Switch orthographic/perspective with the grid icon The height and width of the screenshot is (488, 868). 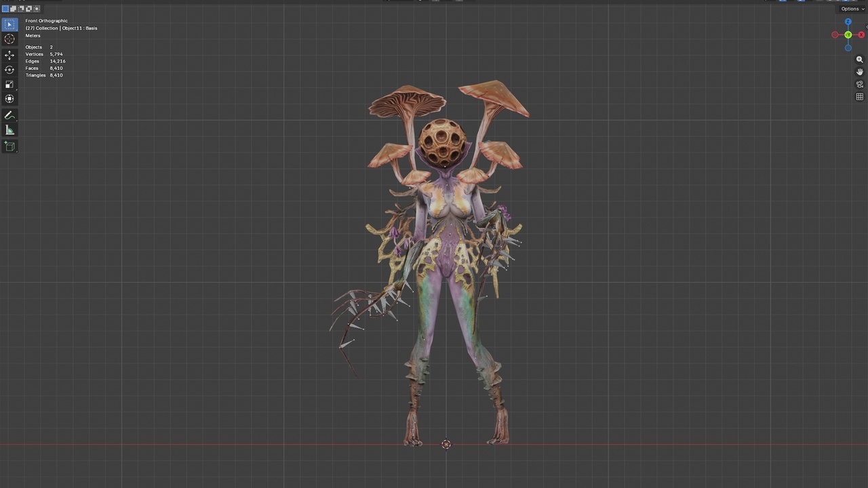(859, 97)
